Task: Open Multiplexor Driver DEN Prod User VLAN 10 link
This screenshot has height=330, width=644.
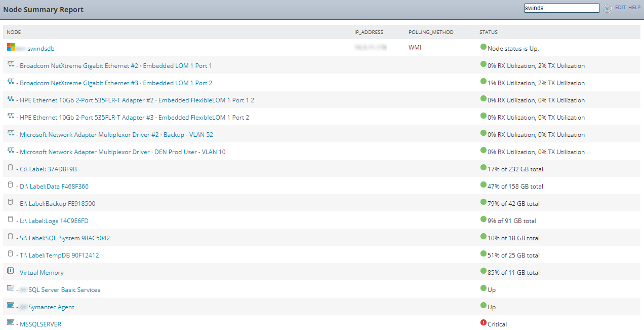Action: (x=123, y=152)
